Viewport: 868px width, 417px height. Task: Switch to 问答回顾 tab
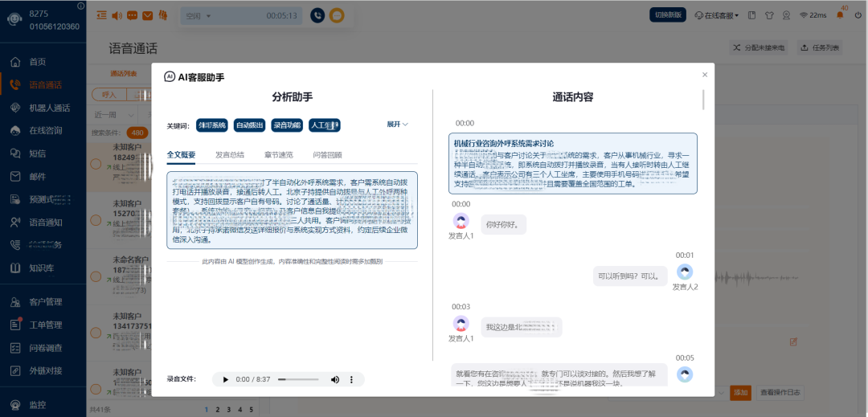click(x=327, y=154)
